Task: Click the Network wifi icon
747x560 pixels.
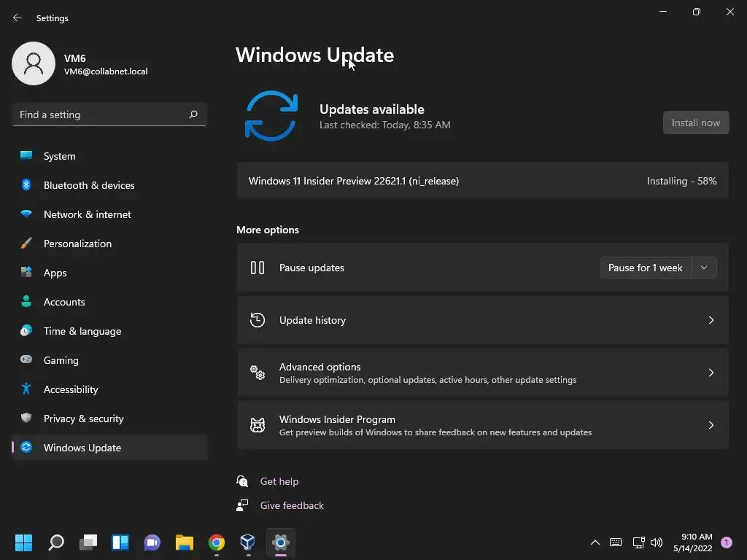Action: [x=26, y=214]
